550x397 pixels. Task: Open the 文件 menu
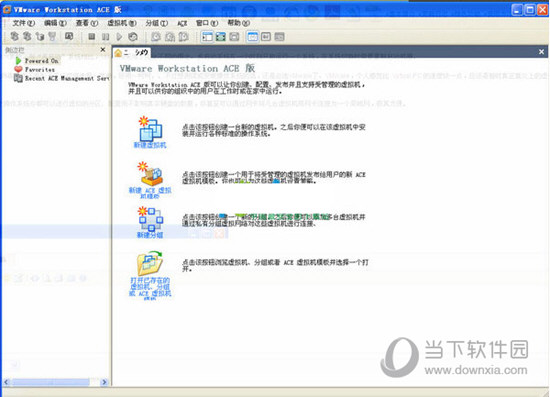tap(24, 23)
